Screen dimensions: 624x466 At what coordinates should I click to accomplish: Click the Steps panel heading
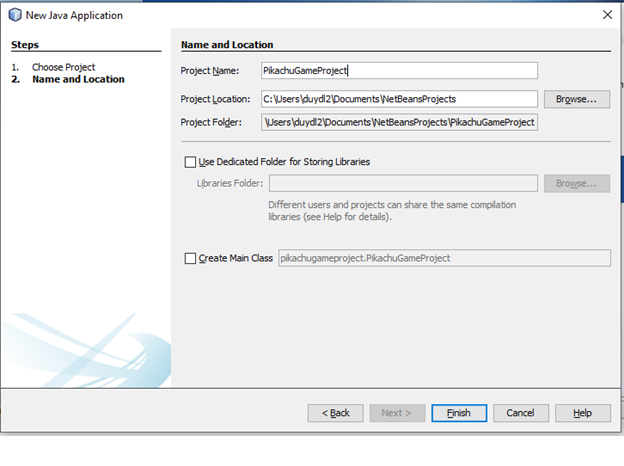(x=23, y=45)
